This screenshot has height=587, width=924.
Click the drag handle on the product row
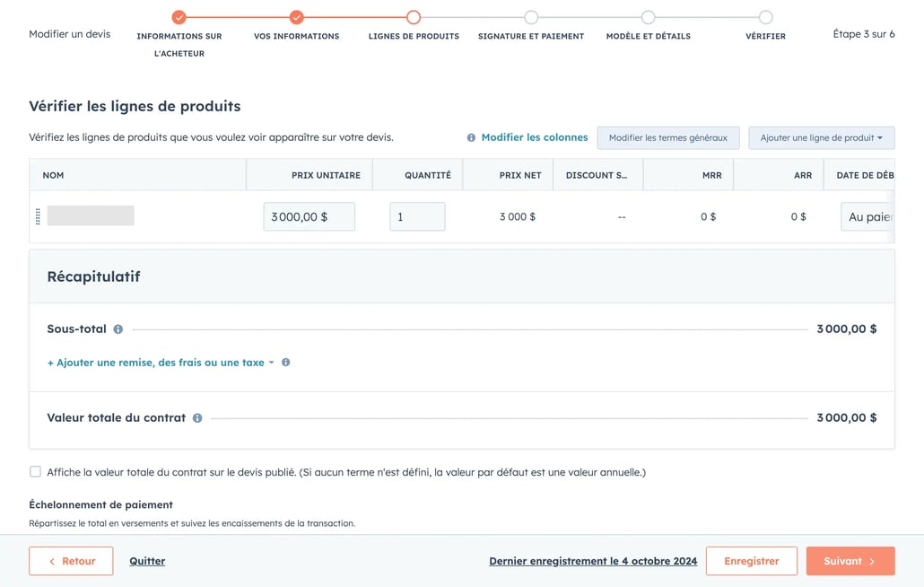point(38,216)
